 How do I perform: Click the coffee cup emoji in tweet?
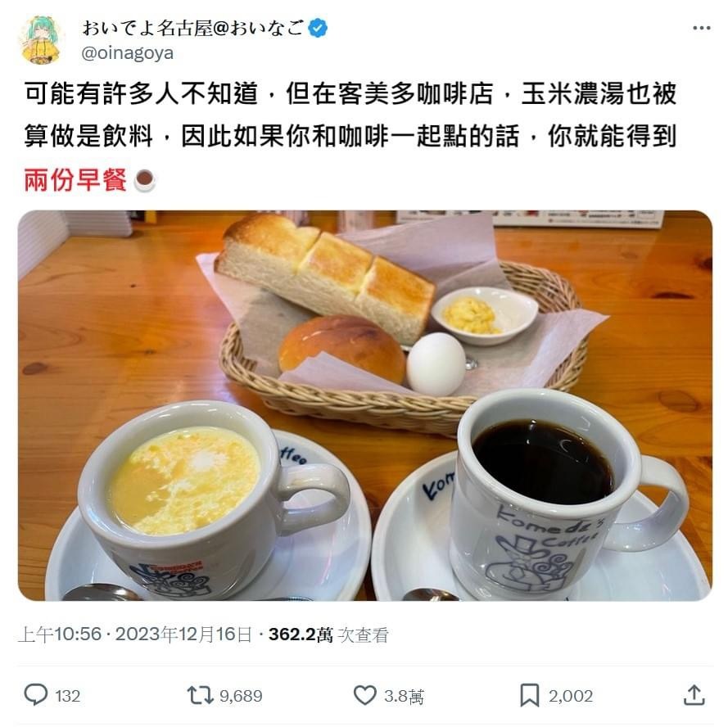(144, 180)
